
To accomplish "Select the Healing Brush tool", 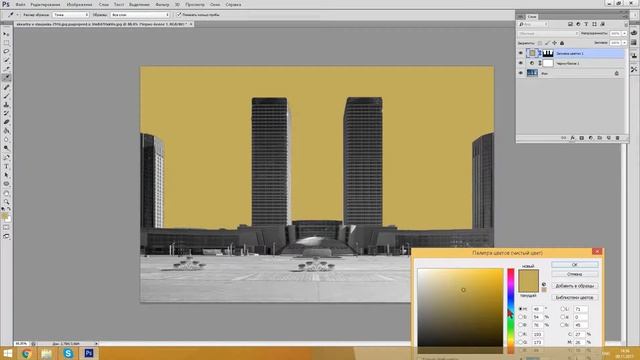I will tap(6, 87).
